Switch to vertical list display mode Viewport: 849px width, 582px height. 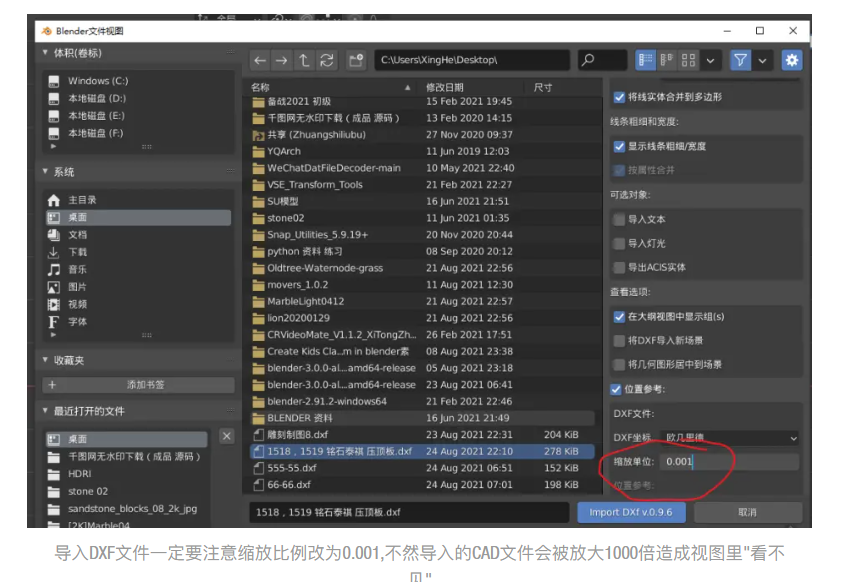coord(645,60)
